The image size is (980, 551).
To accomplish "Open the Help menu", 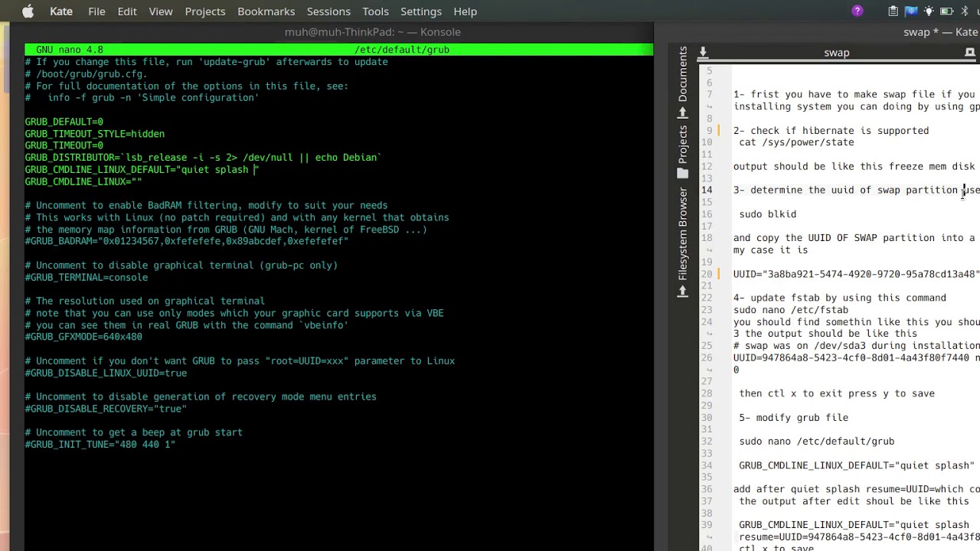I will pyautogui.click(x=465, y=11).
